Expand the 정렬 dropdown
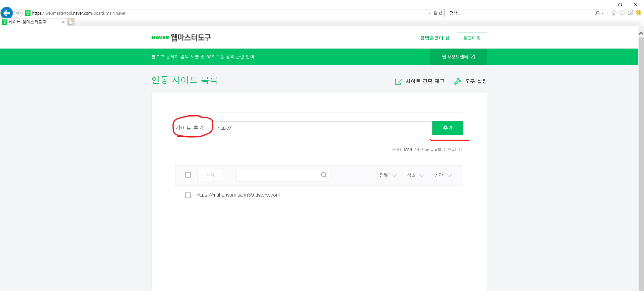The width and height of the screenshot is (644, 291). 388,175
